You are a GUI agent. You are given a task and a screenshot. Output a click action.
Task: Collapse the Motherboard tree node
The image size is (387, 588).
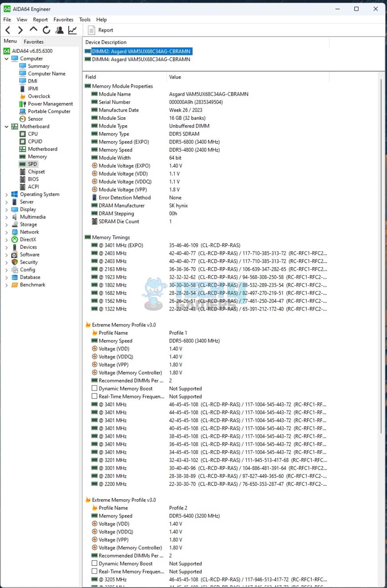point(7,126)
